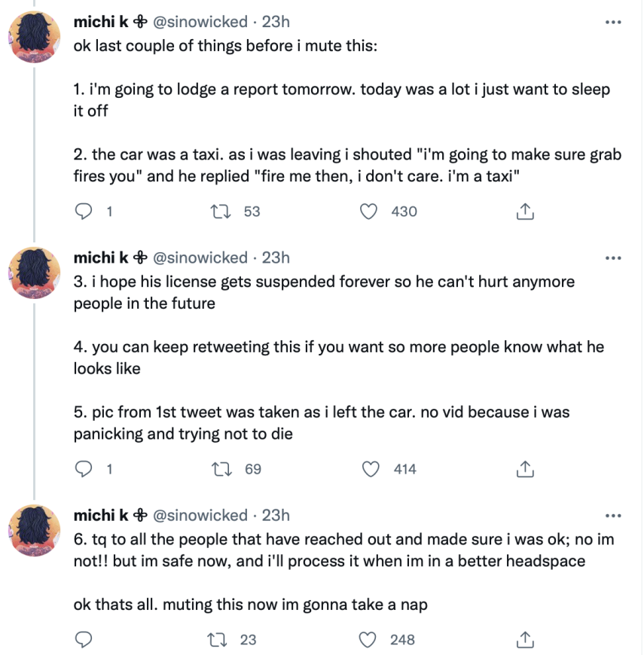This screenshot has height=655, width=644.
Task: Like the tweet with 430 likes
Action: point(368,212)
